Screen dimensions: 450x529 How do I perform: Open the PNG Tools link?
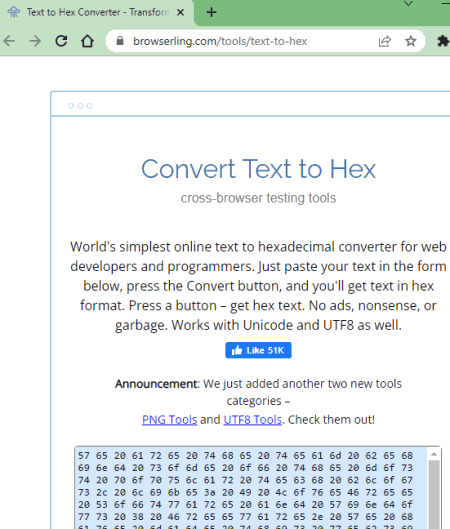tap(169, 419)
